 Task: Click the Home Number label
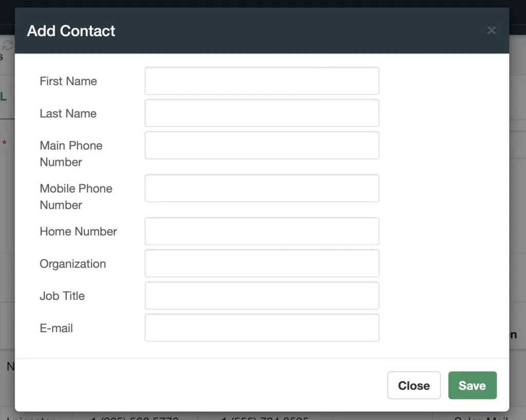point(79,231)
